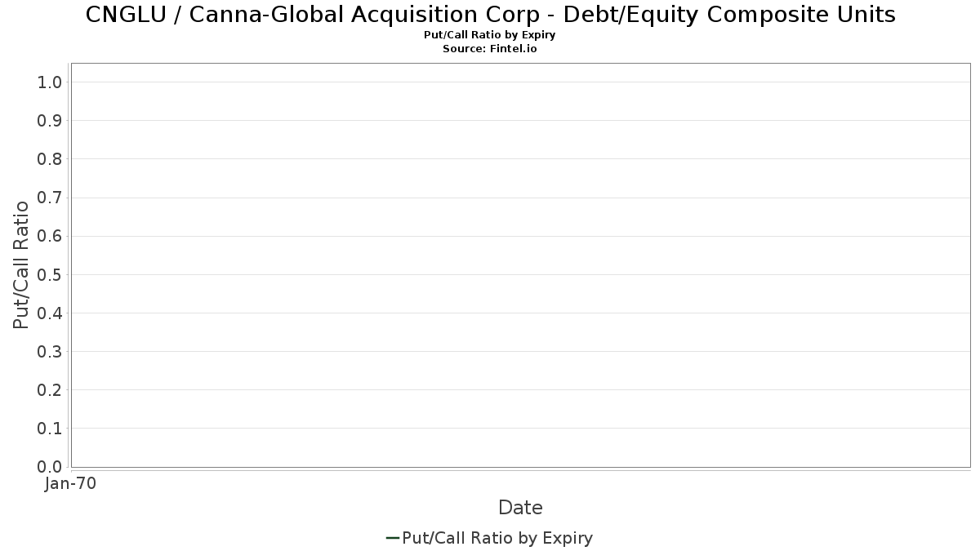
Task: Click the CNGLU Canna-Global chart title
Action: point(490,15)
